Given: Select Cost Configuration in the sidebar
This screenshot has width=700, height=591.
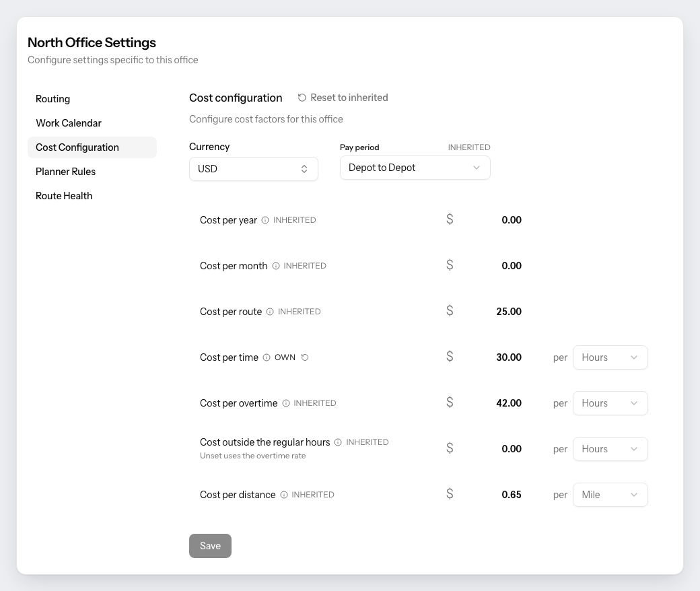Looking at the screenshot, I should [x=92, y=147].
